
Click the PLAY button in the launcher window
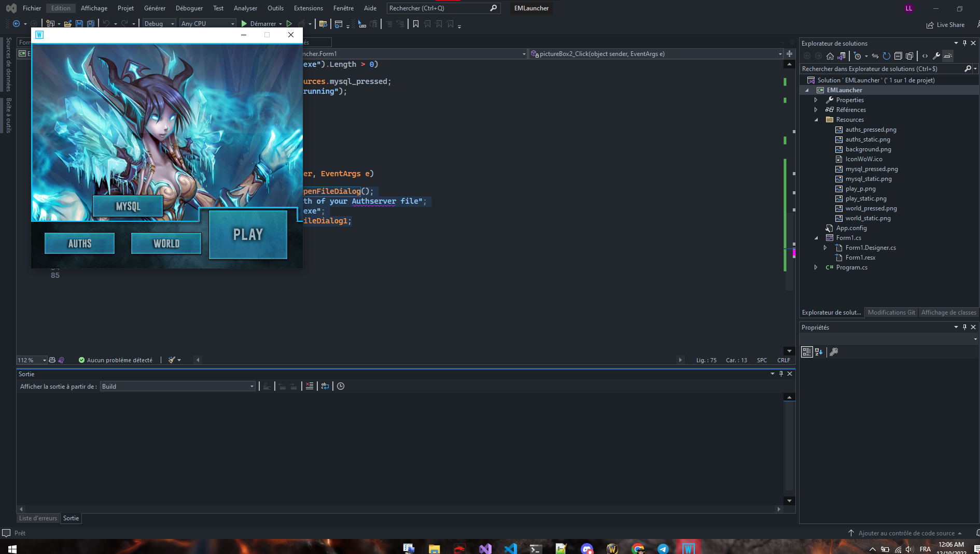(248, 234)
